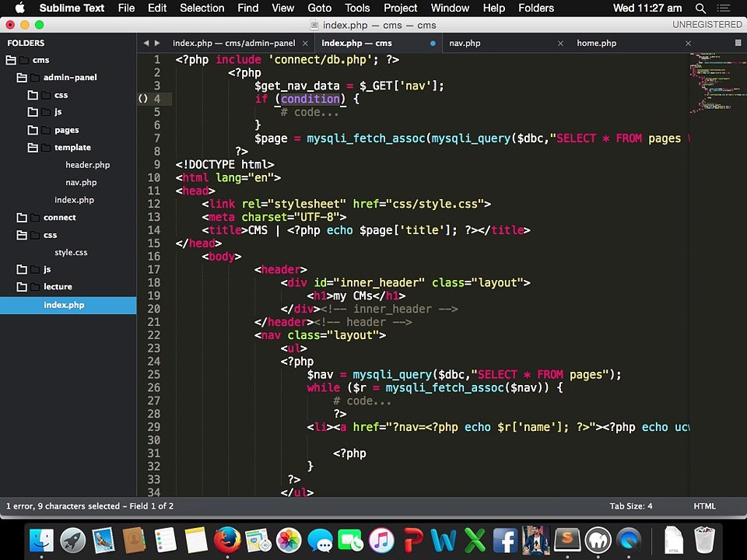Switch to index.php — cms/admin-panel tab
The image size is (747, 560).
pyautogui.click(x=234, y=43)
